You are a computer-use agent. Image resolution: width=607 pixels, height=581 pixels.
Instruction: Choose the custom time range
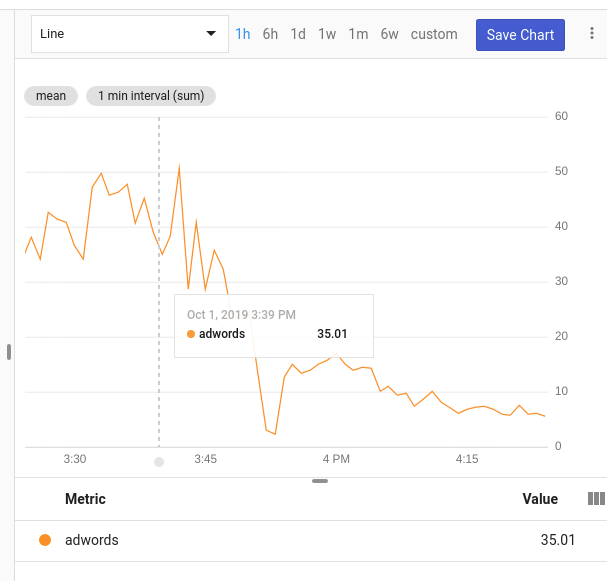(x=434, y=34)
